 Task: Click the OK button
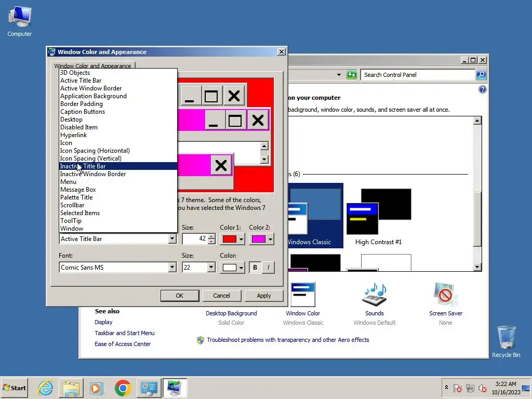pyautogui.click(x=179, y=296)
